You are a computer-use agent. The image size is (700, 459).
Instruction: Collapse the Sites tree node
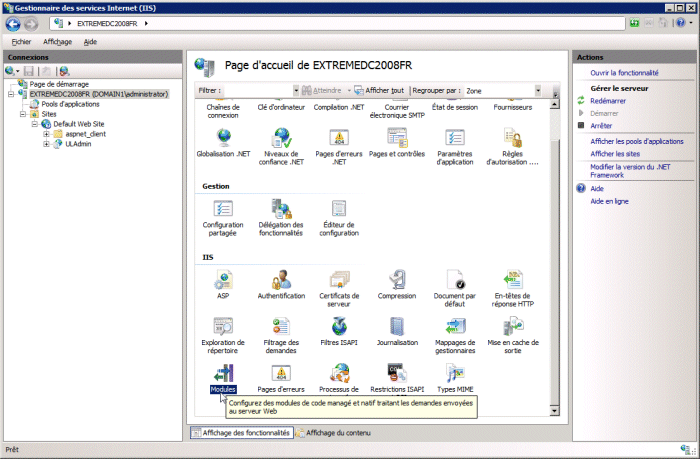(23, 114)
